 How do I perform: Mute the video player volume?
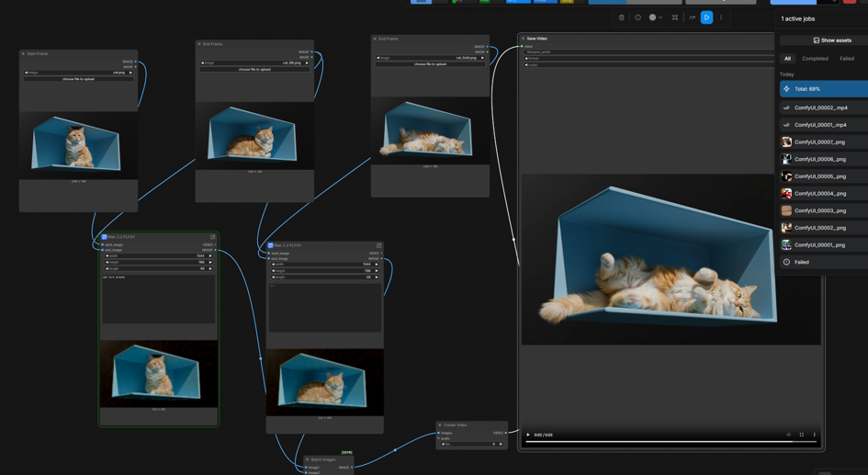click(788, 435)
